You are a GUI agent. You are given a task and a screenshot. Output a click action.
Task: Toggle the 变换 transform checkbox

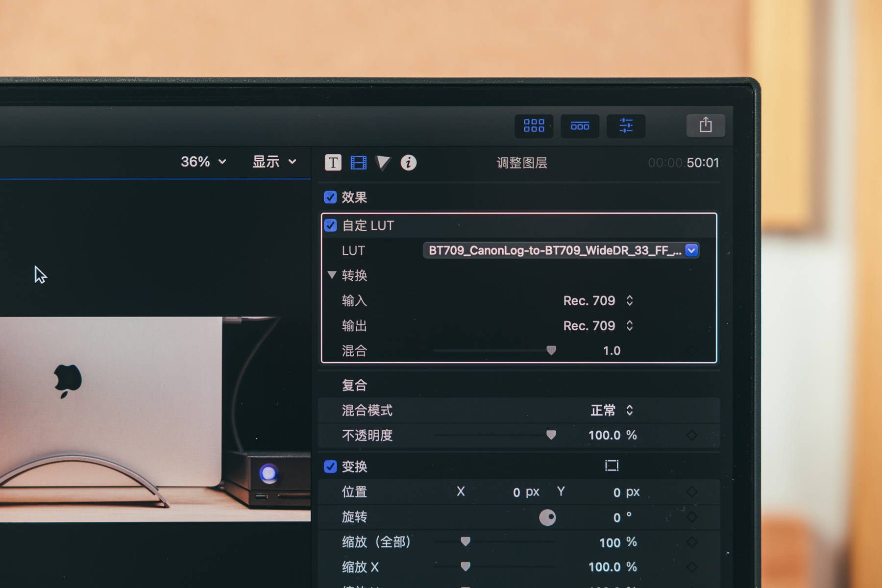pyautogui.click(x=330, y=466)
